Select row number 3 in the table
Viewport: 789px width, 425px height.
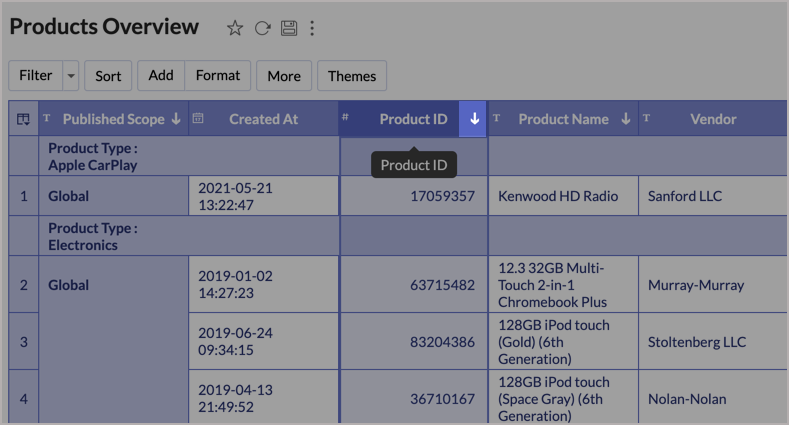[x=24, y=342]
